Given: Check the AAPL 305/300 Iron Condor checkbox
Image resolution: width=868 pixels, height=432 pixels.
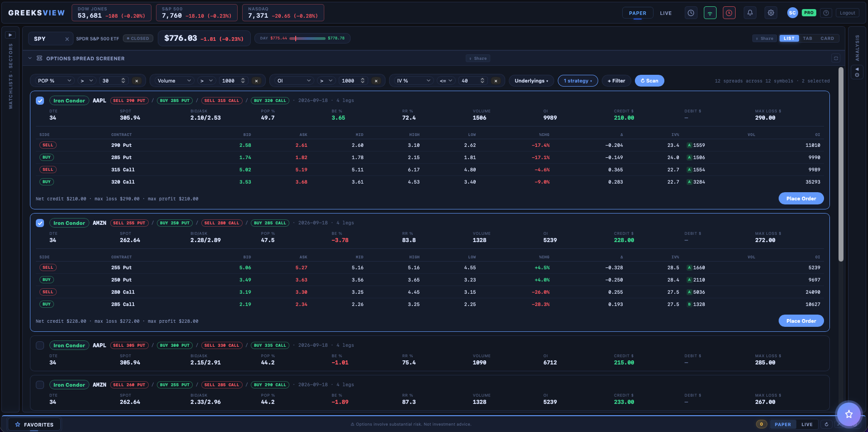Looking at the screenshot, I should pos(40,345).
